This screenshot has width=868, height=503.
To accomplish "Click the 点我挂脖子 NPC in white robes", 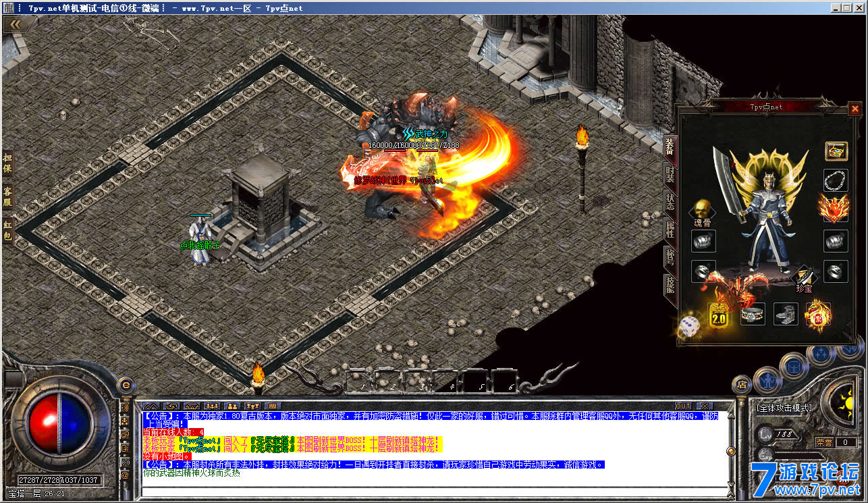I will point(199,240).
